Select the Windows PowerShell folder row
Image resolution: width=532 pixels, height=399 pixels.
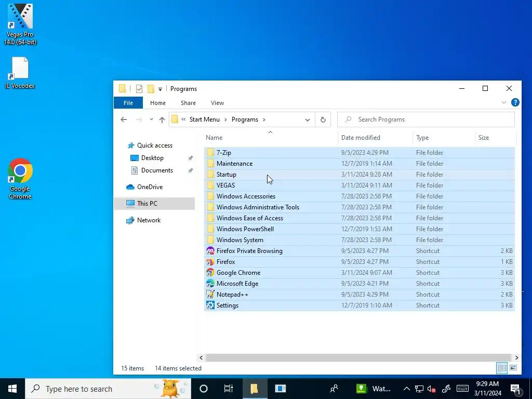(360, 229)
